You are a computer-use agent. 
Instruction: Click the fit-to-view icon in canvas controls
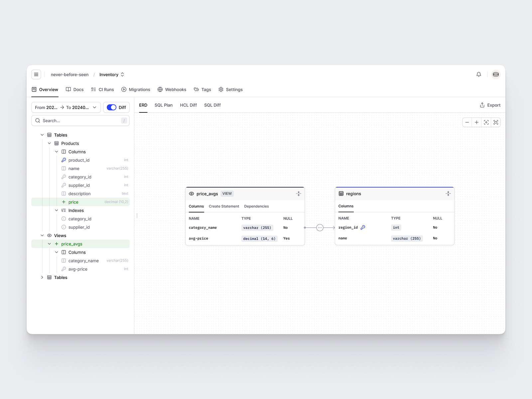pos(486,122)
